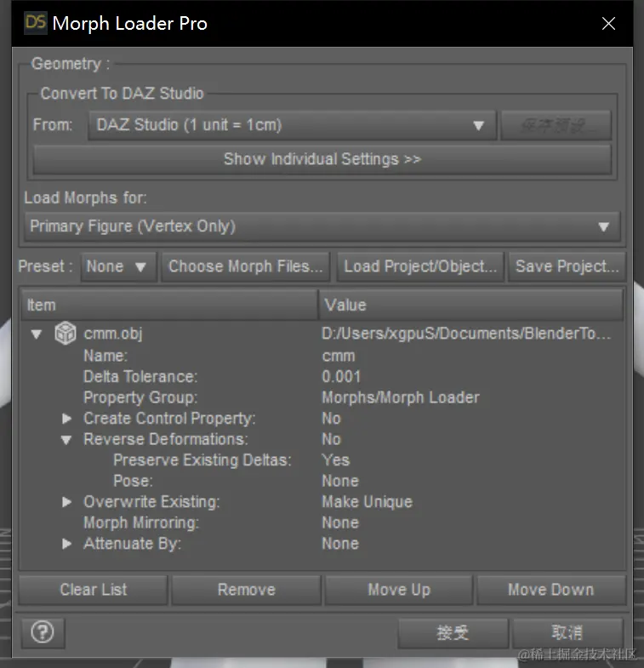The height and width of the screenshot is (668, 644).
Task: Click the Morph Mirroring None value
Action: coord(340,522)
